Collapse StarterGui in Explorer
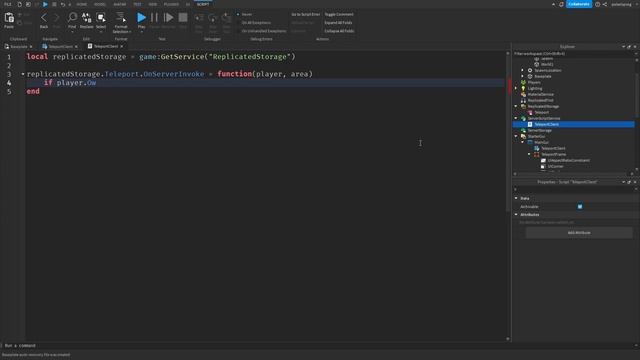Image resolution: width=640 pixels, height=360 pixels. (516, 136)
